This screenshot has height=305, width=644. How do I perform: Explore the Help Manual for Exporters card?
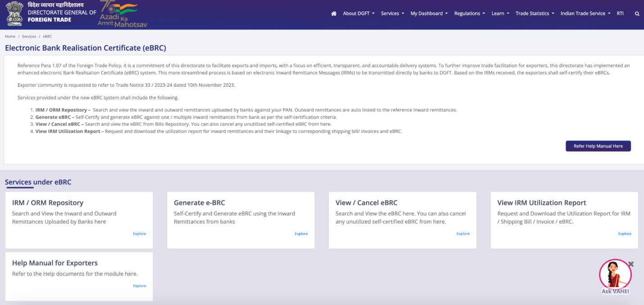[139, 286]
